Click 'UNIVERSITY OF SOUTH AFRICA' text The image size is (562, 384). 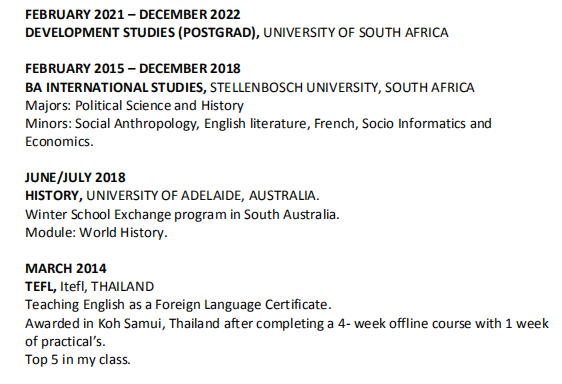click(356, 33)
